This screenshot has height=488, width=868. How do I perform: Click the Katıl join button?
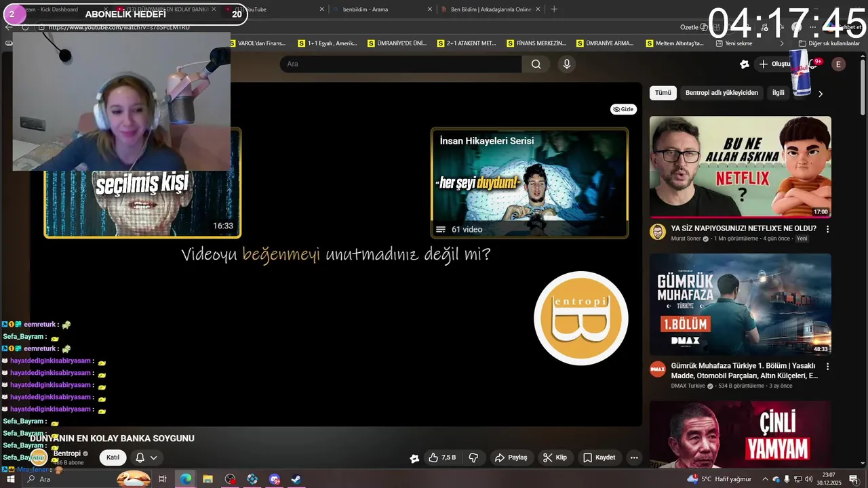click(113, 457)
